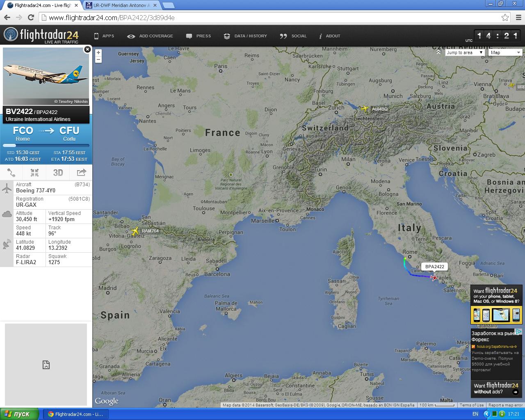
Task: Open the Jump to area dropdown
Action: coord(465,52)
